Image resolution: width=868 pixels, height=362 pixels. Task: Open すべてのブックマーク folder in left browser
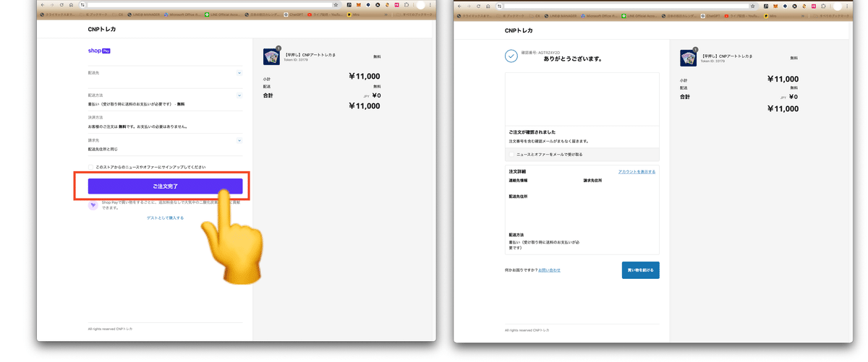414,14
